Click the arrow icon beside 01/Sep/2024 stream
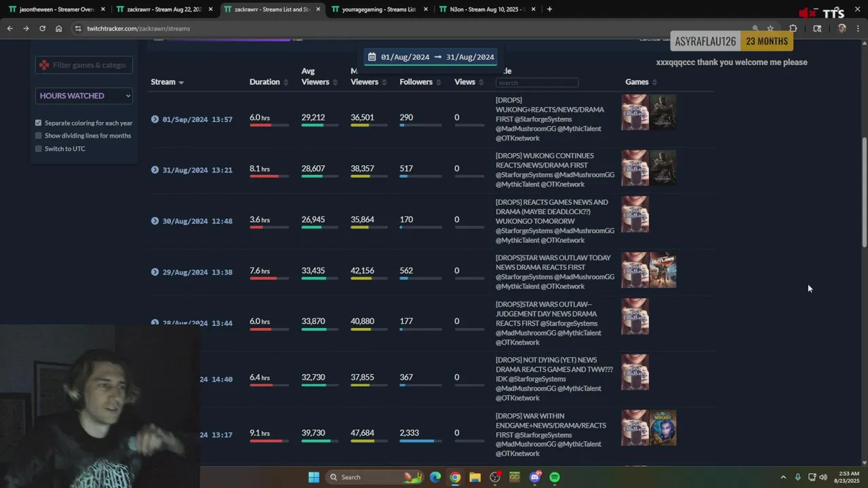The width and height of the screenshot is (868, 488). coord(155,119)
